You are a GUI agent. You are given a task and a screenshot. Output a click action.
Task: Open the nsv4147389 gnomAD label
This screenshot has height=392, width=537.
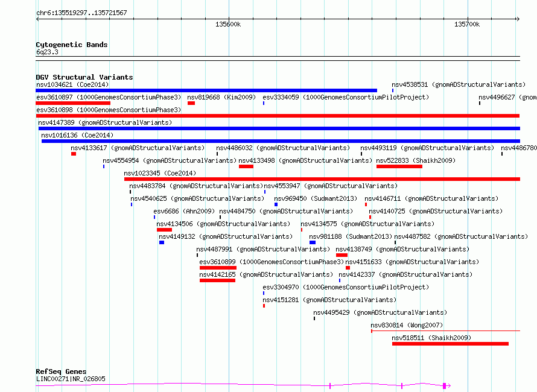pyautogui.click(x=105, y=122)
